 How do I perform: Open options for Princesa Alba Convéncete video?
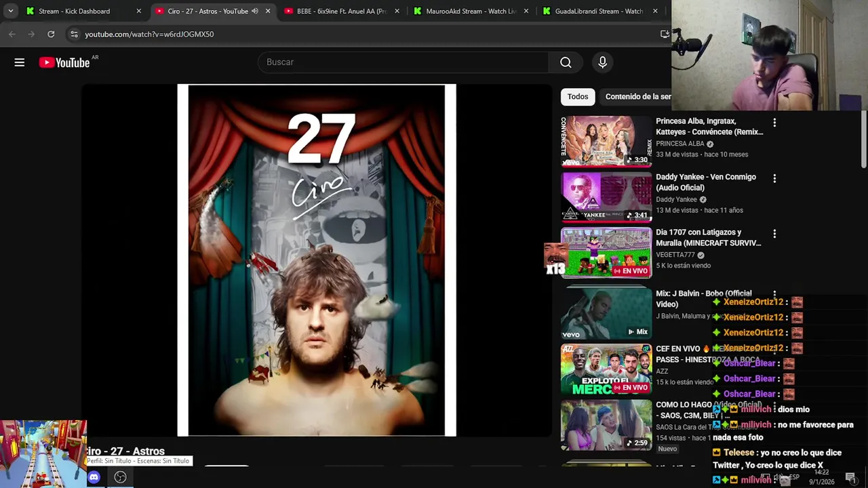(774, 123)
